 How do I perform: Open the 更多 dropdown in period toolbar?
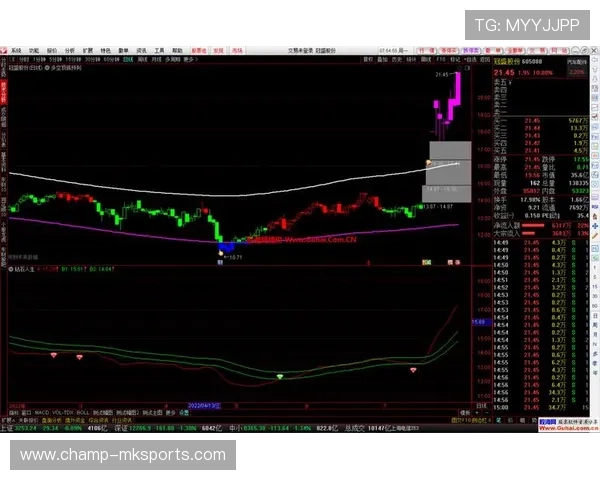pyautogui.click(x=189, y=59)
